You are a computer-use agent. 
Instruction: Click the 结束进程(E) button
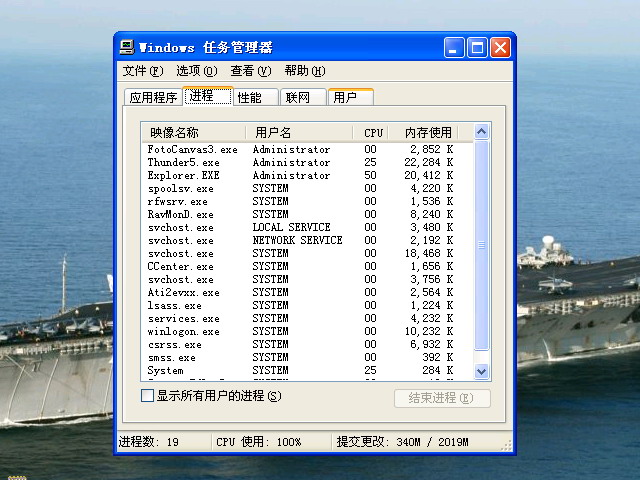[442, 398]
